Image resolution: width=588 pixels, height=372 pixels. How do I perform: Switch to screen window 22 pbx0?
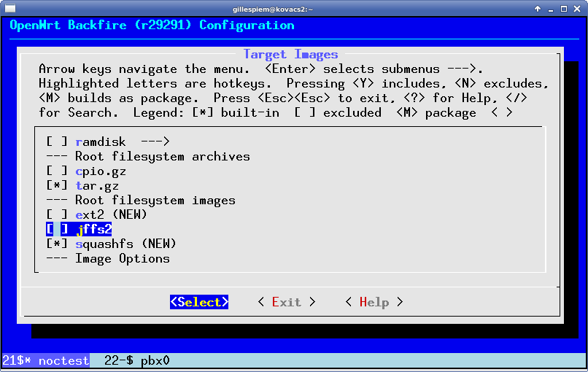(x=137, y=361)
